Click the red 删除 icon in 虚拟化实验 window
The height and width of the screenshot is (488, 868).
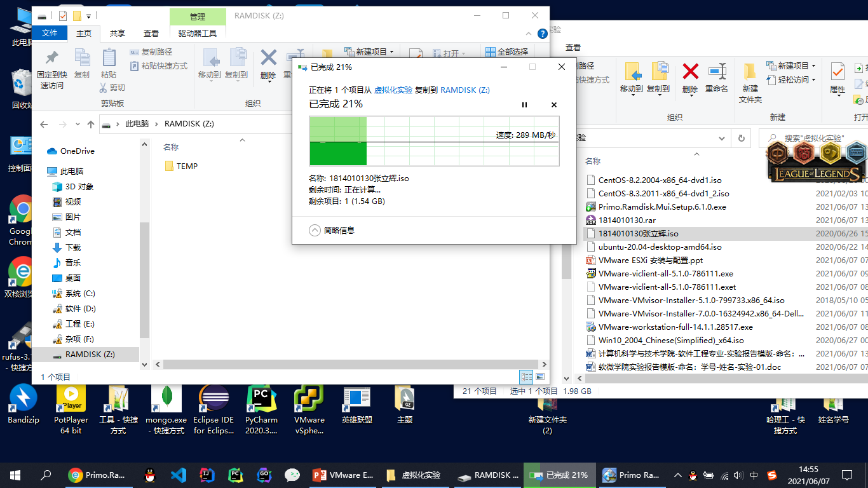pyautogui.click(x=690, y=71)
